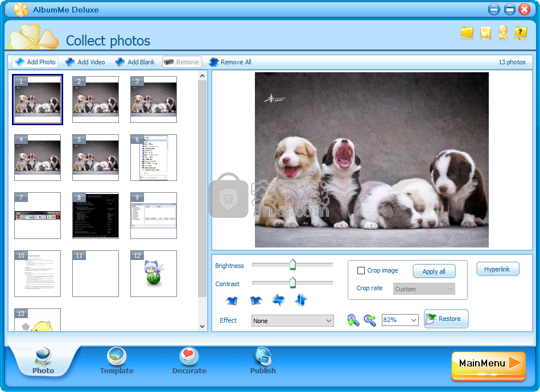Click the 13 photos count label
Viewport: 540px width, 392px height.
point(512,62)
